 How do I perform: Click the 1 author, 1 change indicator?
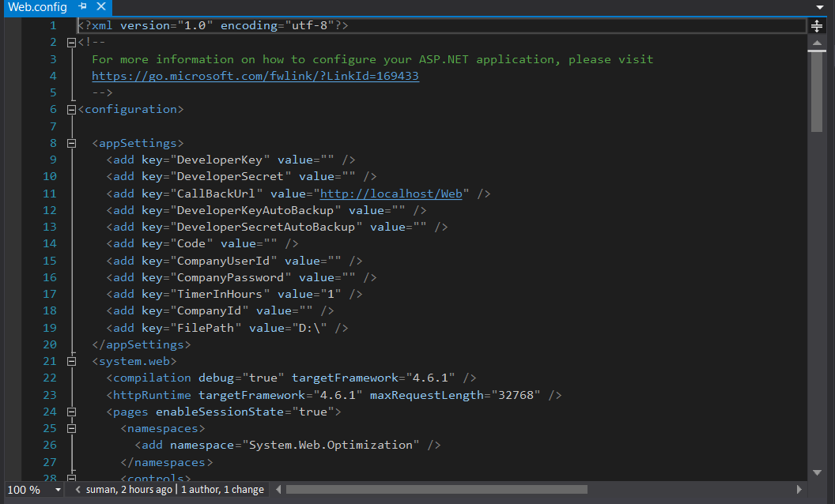click(x=222, y=490)
